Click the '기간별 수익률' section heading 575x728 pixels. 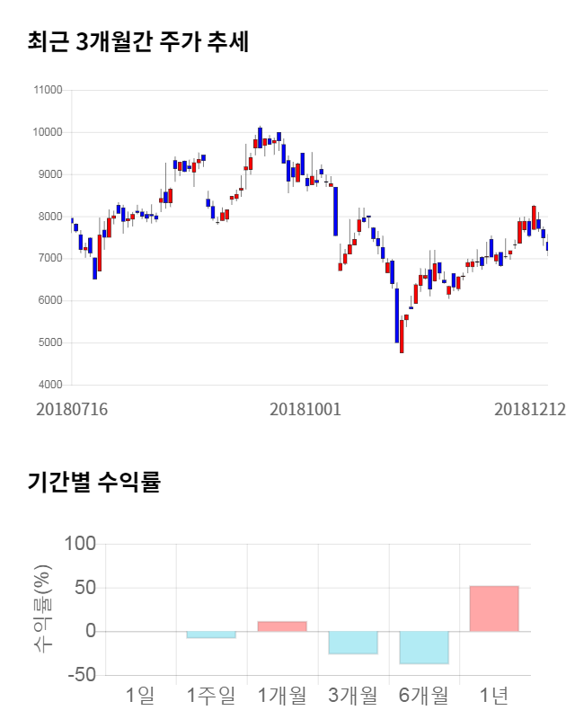pos(93,481)
